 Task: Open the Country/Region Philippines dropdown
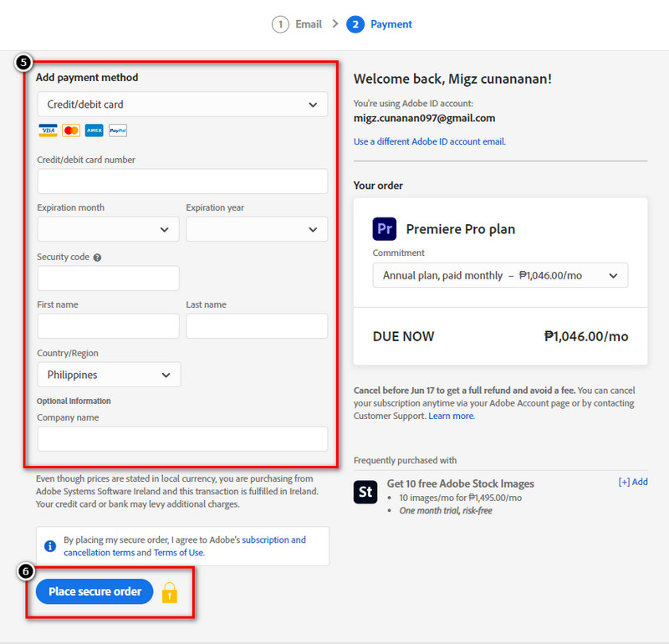110,375
